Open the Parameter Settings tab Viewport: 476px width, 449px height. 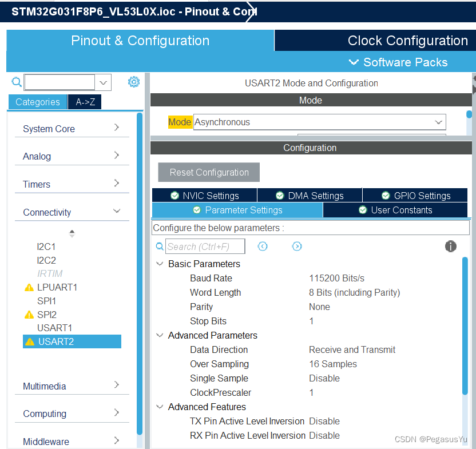(237, 210)
